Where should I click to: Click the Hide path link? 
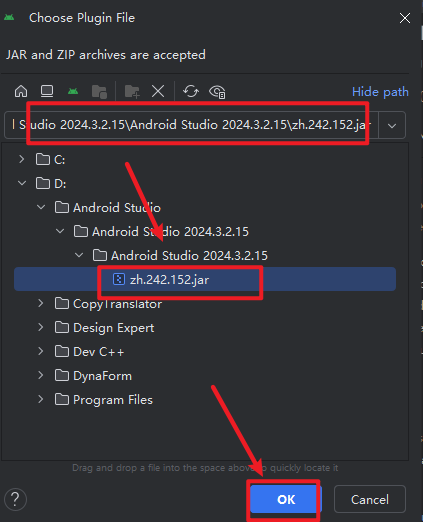[x=380, y=92]
